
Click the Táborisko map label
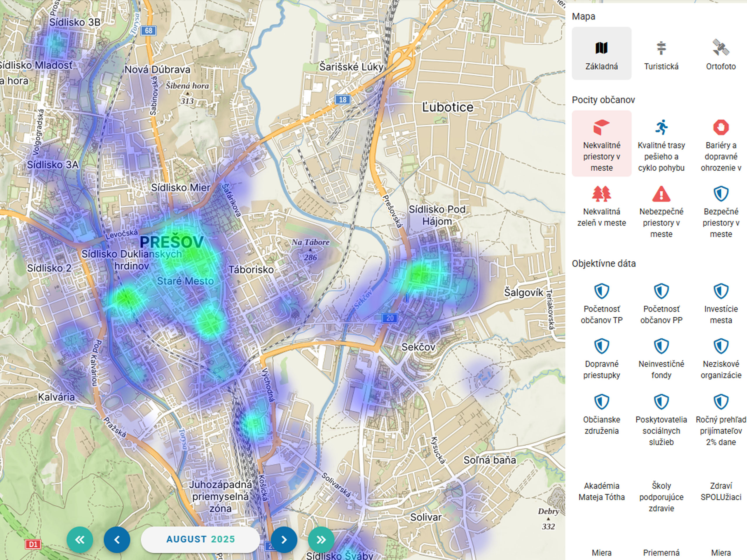[251, 270]
